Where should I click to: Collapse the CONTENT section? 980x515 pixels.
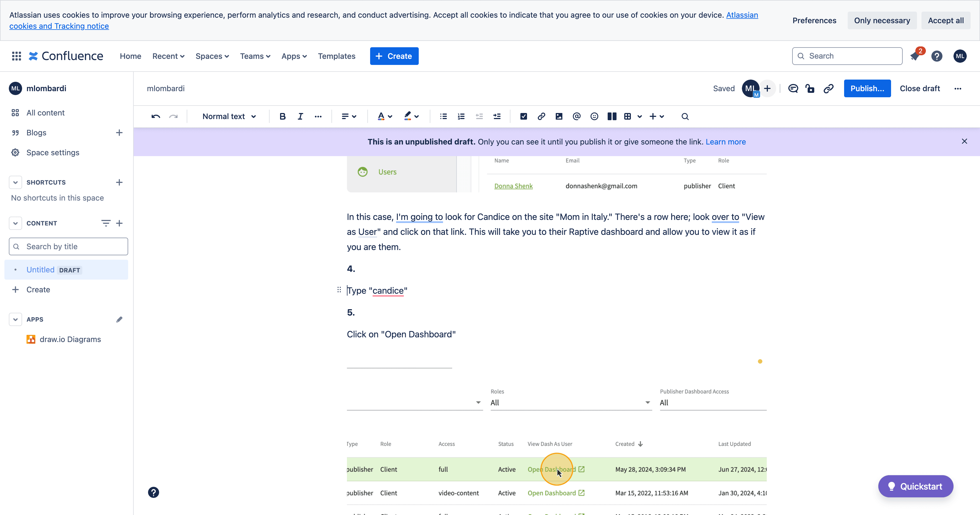click(15, 224)
